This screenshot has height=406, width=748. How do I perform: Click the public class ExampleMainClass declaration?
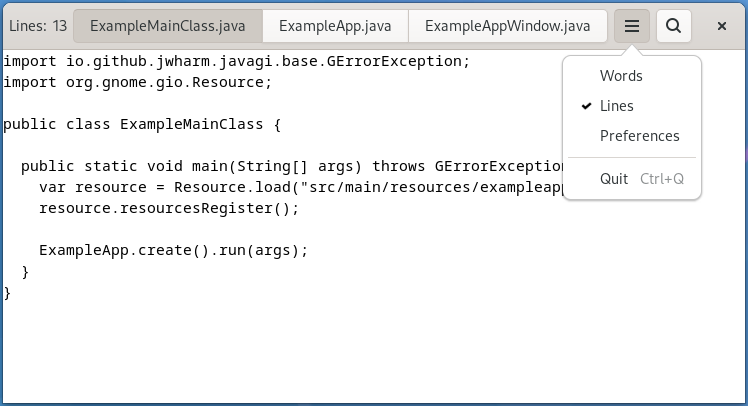[x=142, y=125]
